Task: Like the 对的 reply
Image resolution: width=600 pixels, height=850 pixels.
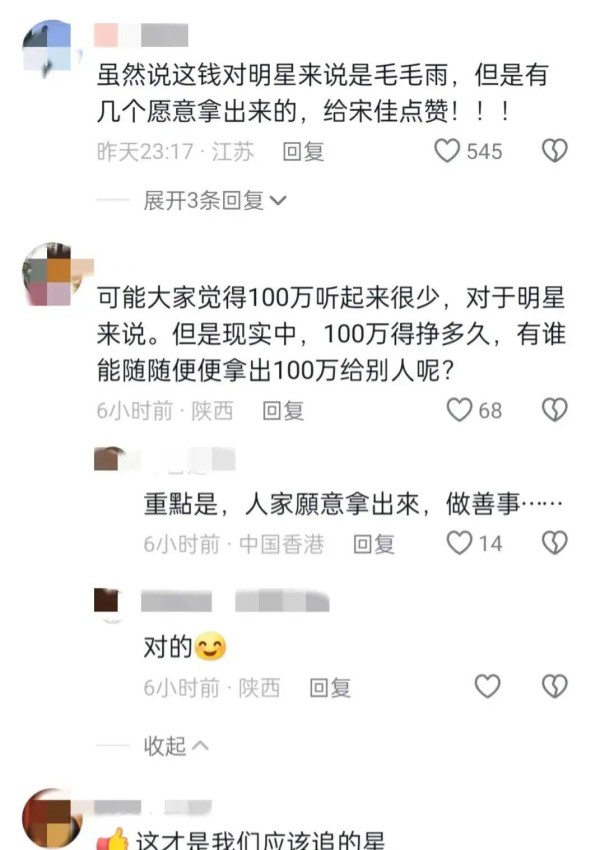Action: 487,686
